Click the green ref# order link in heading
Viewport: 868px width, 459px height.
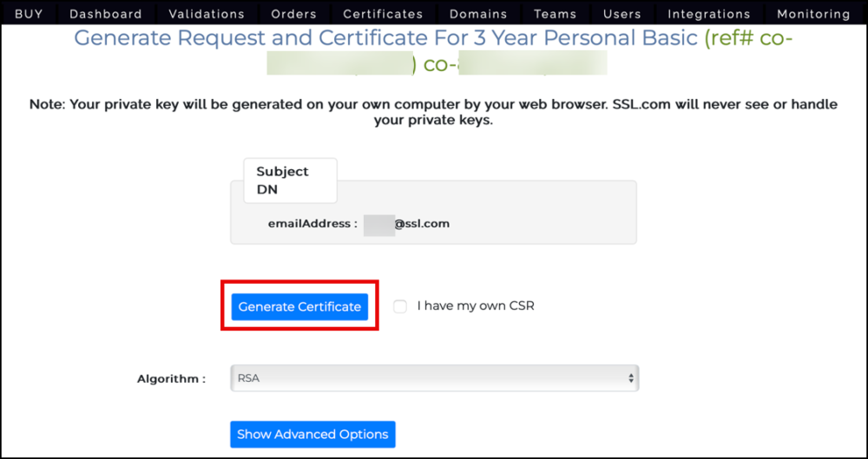(x=748, y=39)
